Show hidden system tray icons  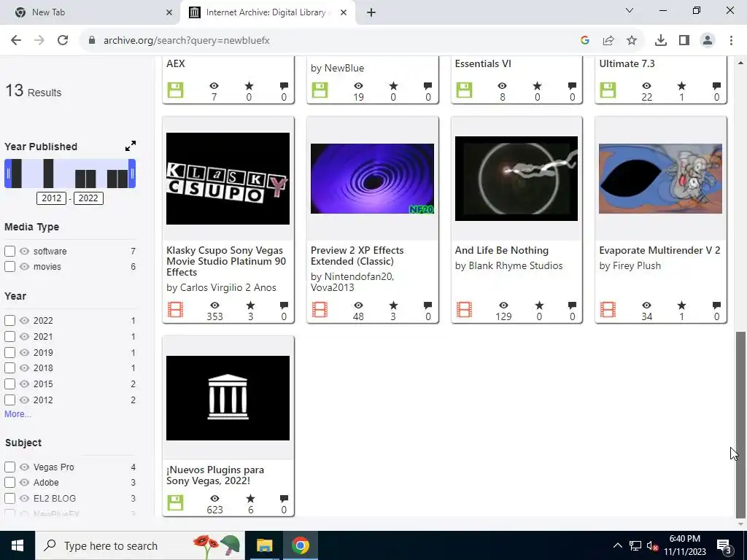tap(617, 545)
